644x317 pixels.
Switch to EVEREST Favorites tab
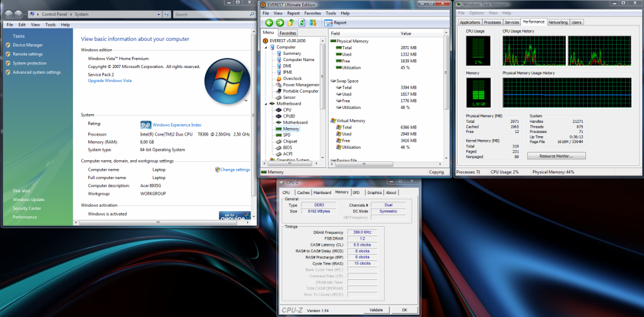point(288,33)
